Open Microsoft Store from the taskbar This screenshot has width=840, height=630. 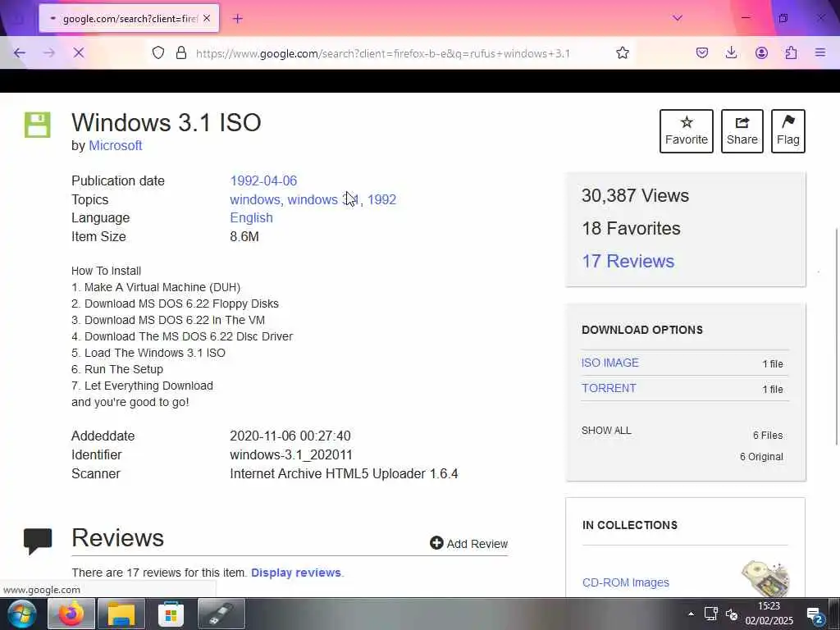pyautogui.click(x=171, y=614)
